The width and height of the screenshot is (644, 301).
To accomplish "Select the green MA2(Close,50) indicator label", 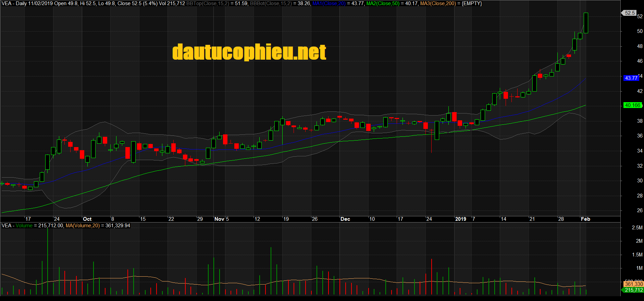I will coord(383,3).
